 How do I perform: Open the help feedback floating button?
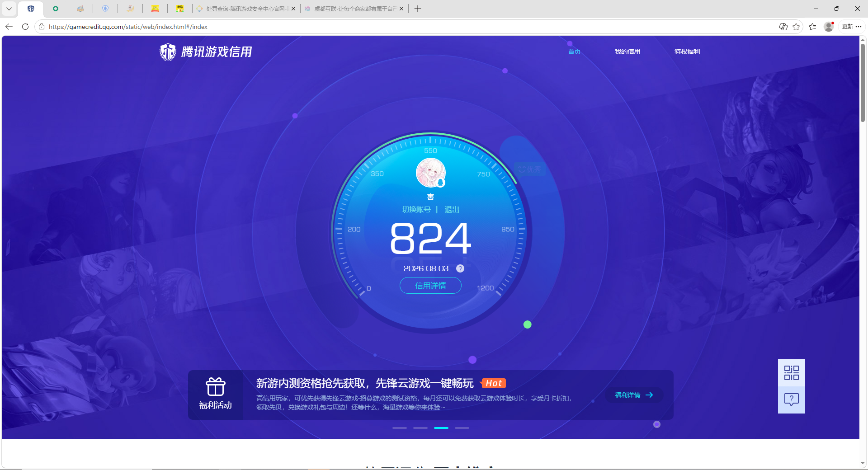tap(791, 399)
